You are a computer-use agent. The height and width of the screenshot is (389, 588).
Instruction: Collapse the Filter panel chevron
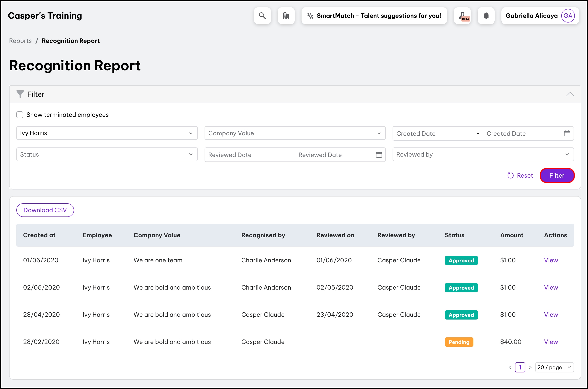click(x=570, y=94)
